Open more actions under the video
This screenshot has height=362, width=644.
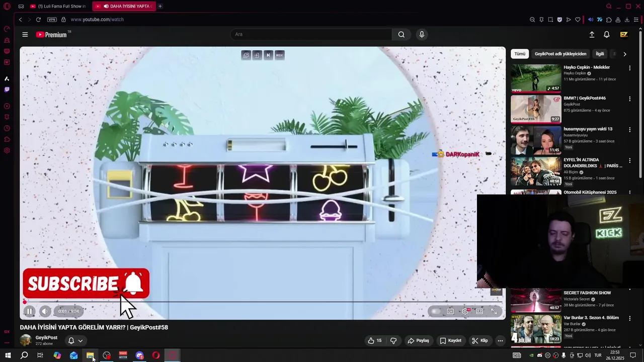[500, 340]
